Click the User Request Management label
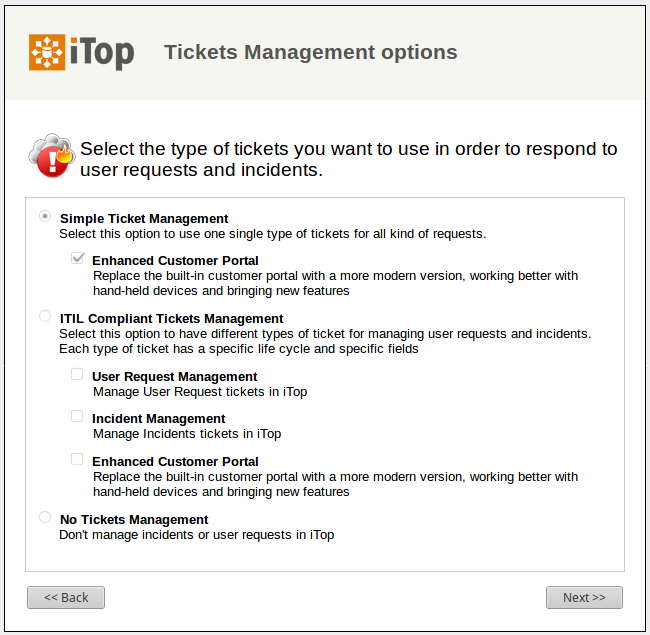The height and width of the screenshot is (635, 650). pyautogui.click(x=174, y=376)
